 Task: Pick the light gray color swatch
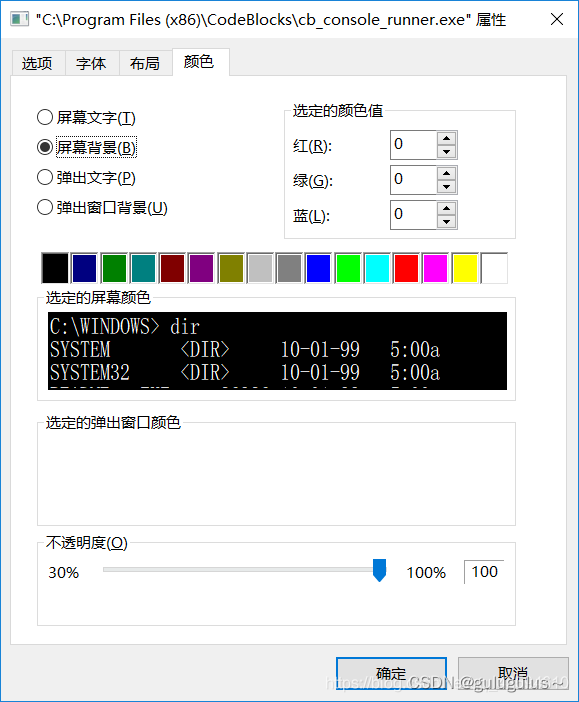click(260, 268)
